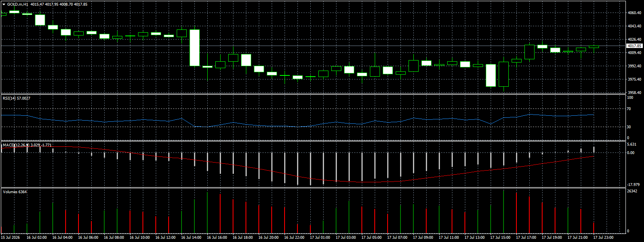Click the 17 Jul 03:00 time label
The height and width of the screenshot is (242, 644).
(x=346, y=238)
